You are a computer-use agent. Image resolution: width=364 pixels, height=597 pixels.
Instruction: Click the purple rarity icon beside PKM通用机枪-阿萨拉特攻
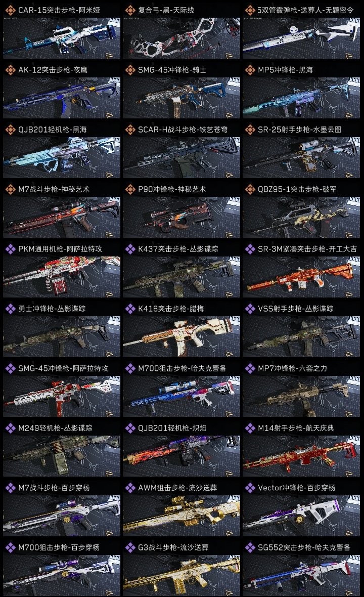click(x=10, y=249)
